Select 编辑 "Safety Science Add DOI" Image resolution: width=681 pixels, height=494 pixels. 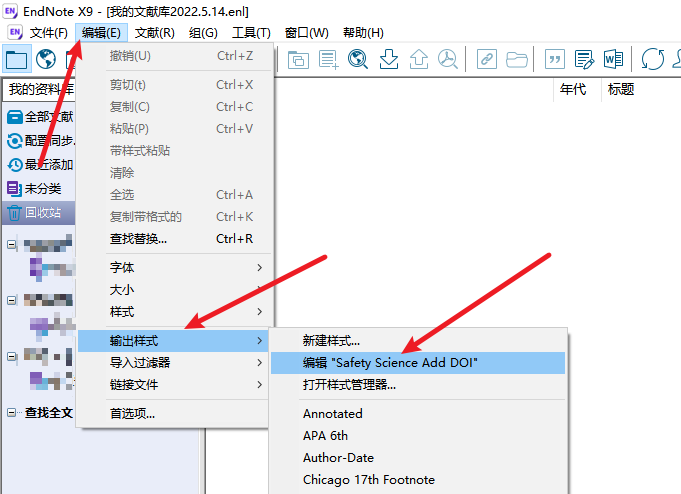[418, 363]
